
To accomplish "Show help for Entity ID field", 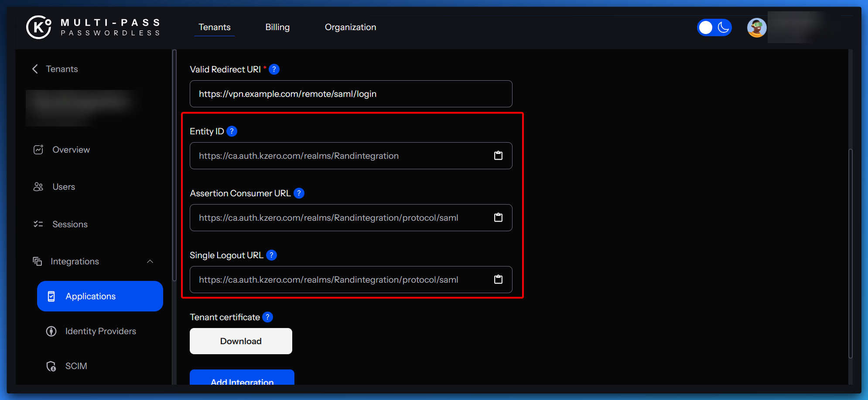I will pyautogui.click(x=232, y=131).
